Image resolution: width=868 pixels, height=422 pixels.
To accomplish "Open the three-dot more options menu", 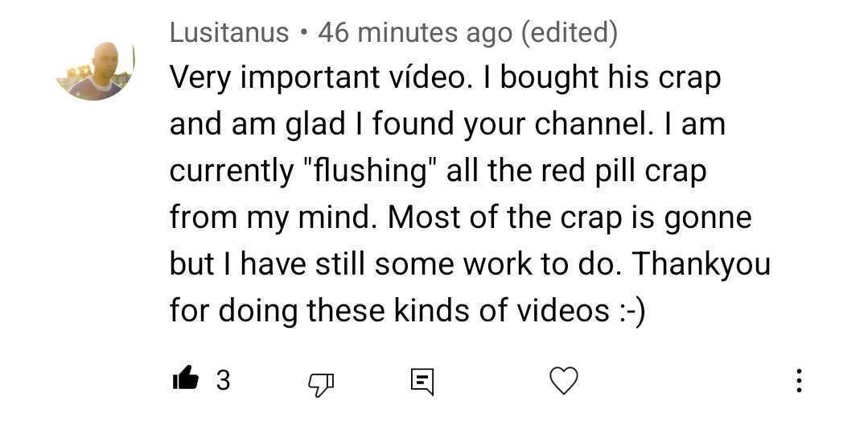I will click(798, 380).
